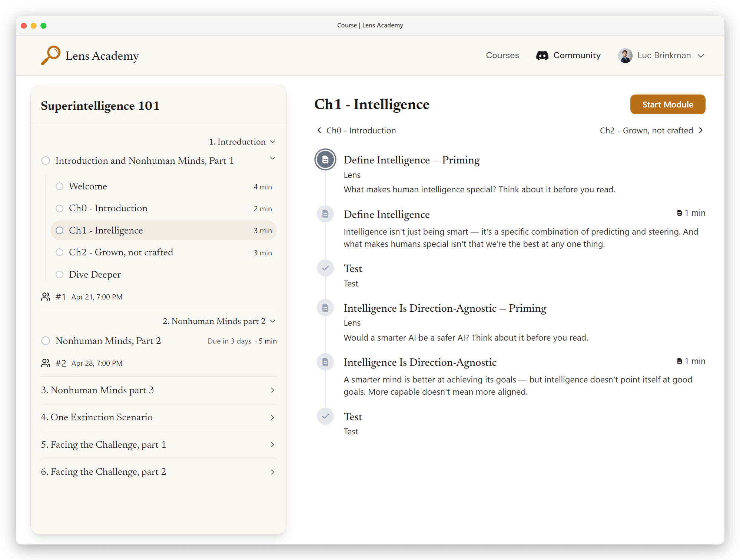This screenshot has width=740, height=560.
Task: Click the checkmark icon on the first Test step
Action: [x=325, y=268]
